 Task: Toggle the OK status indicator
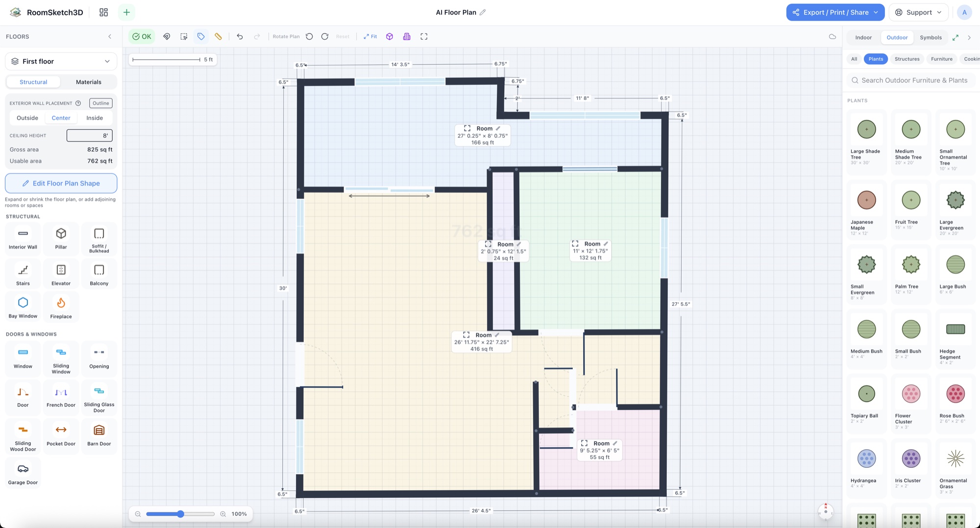142,37
